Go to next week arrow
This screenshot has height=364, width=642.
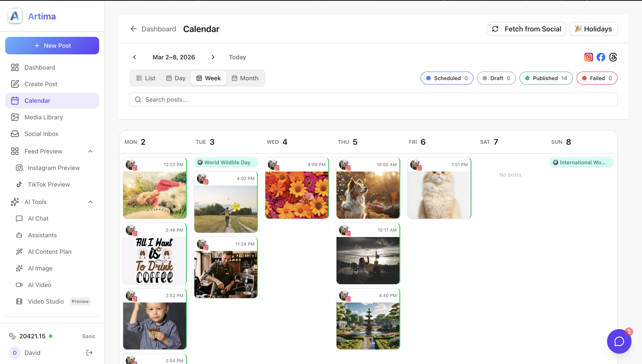click(x=213, y=57)
